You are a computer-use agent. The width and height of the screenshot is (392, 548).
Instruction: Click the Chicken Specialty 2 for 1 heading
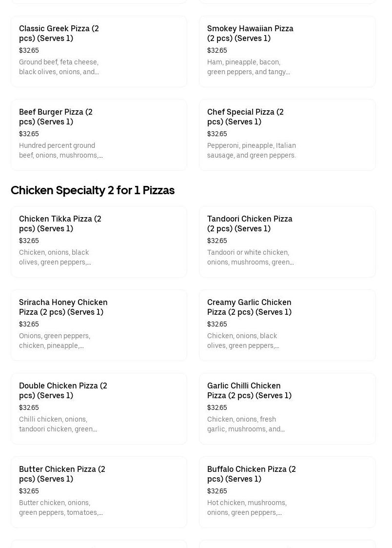tap(93, 190)
